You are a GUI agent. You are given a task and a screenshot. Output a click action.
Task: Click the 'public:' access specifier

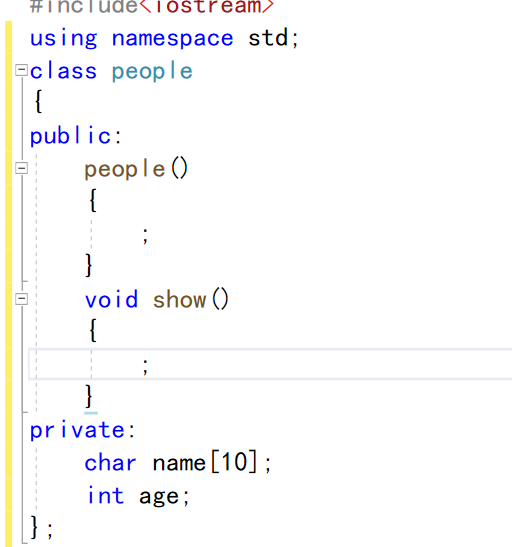pyautogui.click(x=76, y=136)
